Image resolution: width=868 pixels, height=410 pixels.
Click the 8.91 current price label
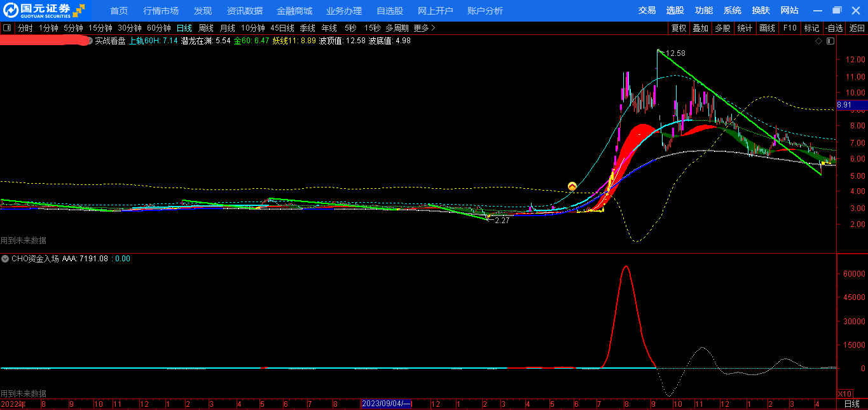pyautogui.click(x=844, y=105)
